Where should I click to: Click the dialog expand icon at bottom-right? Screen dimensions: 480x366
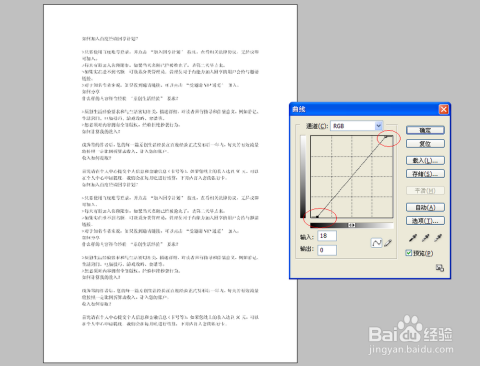point(440,268)
